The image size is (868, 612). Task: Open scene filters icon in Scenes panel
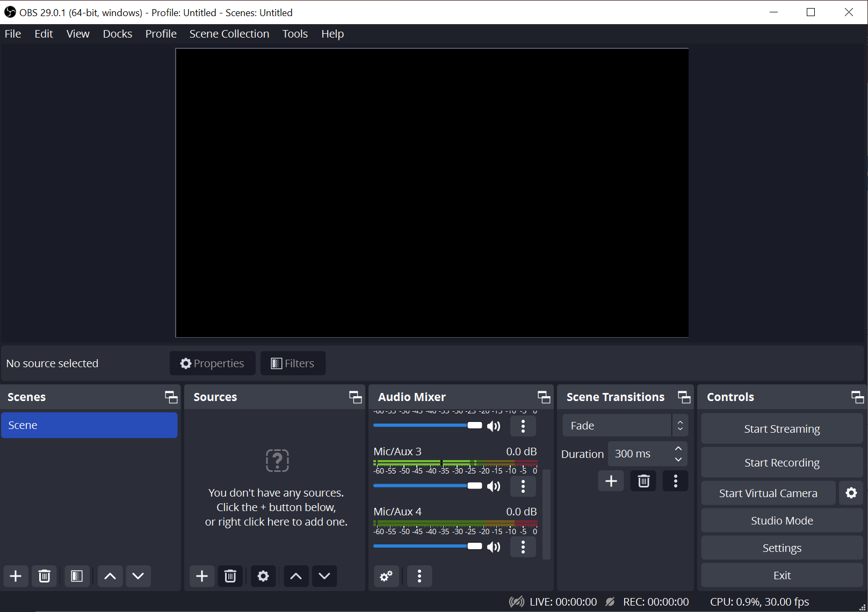[77, 576]
